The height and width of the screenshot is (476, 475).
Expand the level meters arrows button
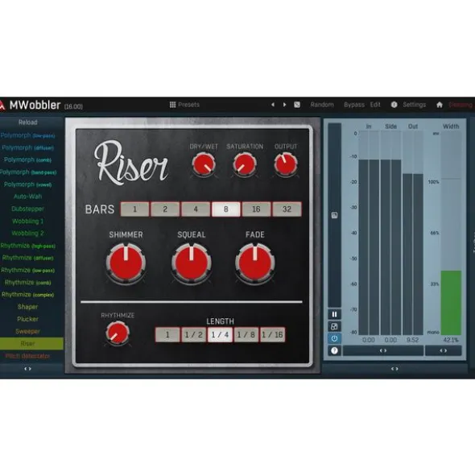pyautogui.click(x=383, y=350)
